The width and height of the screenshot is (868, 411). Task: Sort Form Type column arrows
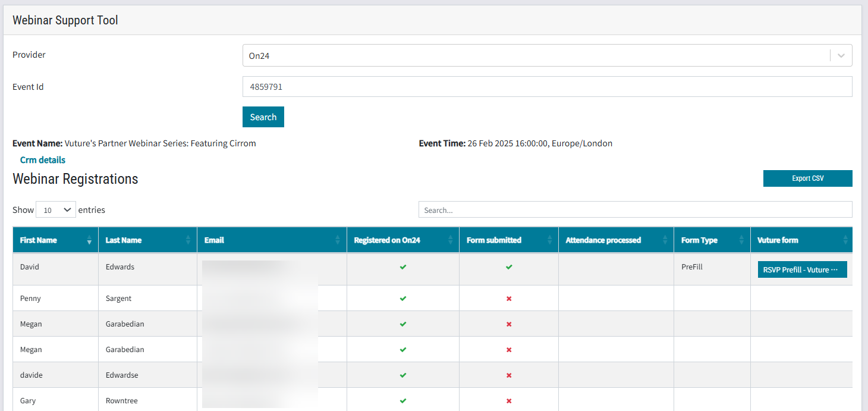click(741, 240)
